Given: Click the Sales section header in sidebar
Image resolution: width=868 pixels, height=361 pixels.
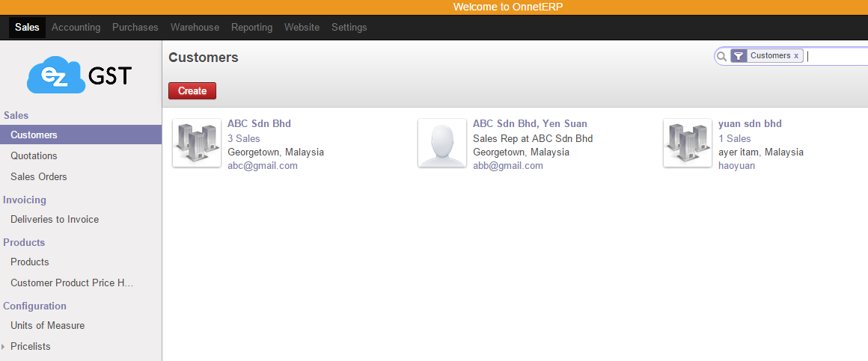Looking at the screenshot, I should point(16,116).
